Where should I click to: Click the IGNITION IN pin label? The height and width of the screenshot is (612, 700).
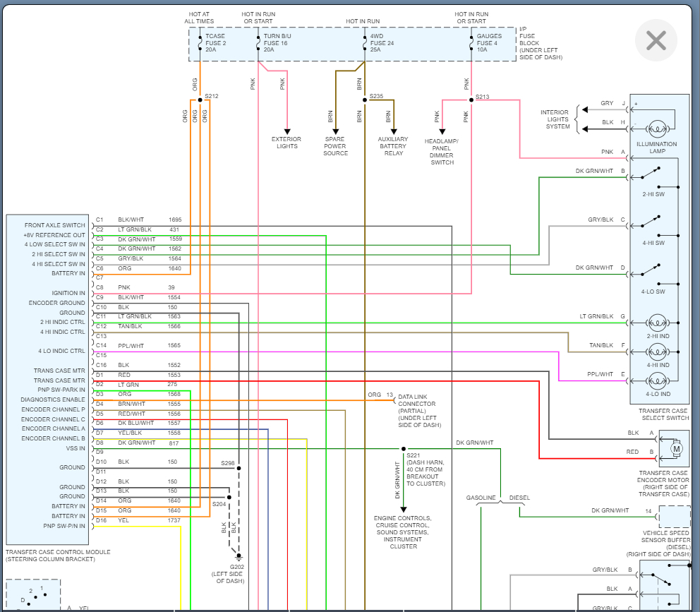click(68, 293)
